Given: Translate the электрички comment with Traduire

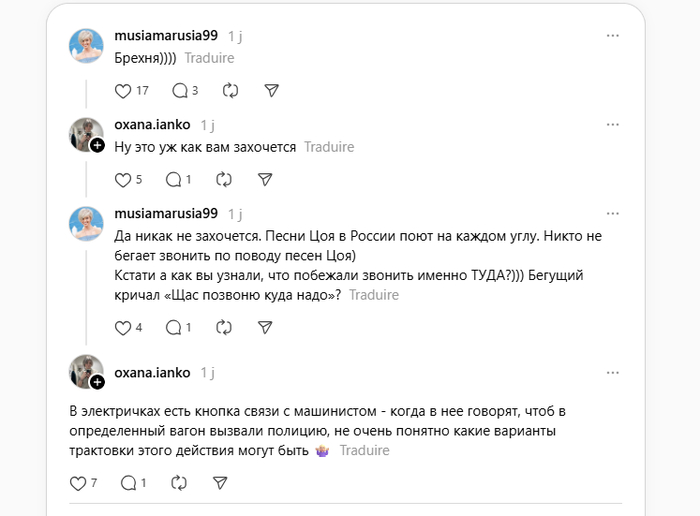Looking at the screenshot, I should point(364,450).
